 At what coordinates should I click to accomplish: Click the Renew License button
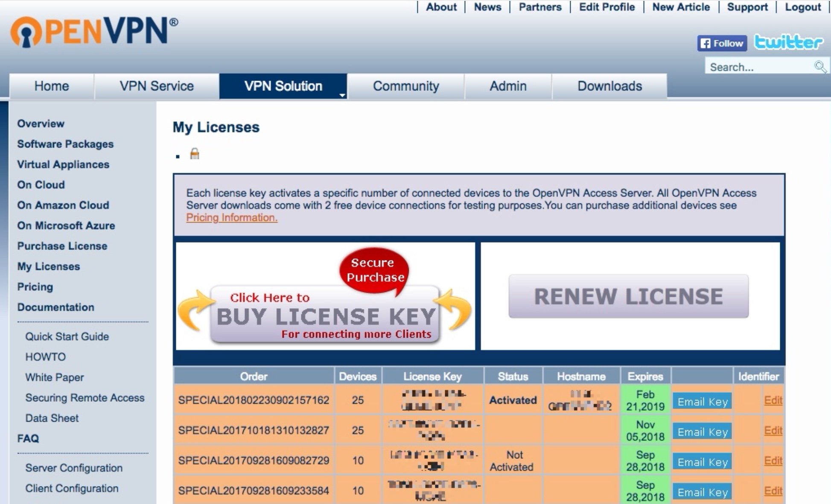click(628, 296)
